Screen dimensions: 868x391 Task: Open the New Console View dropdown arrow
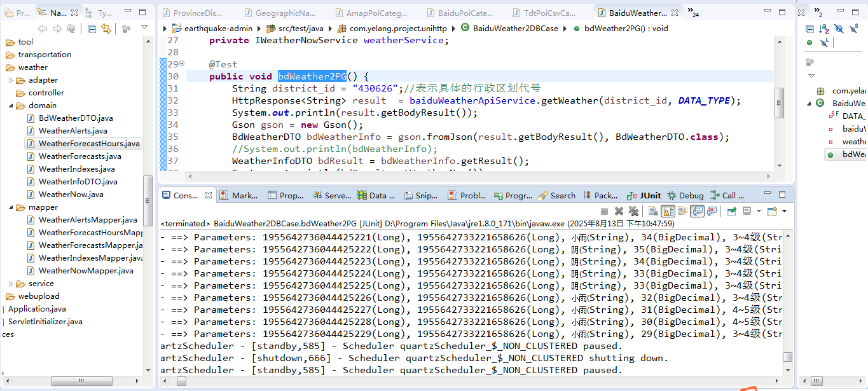(x=784, y=211)
